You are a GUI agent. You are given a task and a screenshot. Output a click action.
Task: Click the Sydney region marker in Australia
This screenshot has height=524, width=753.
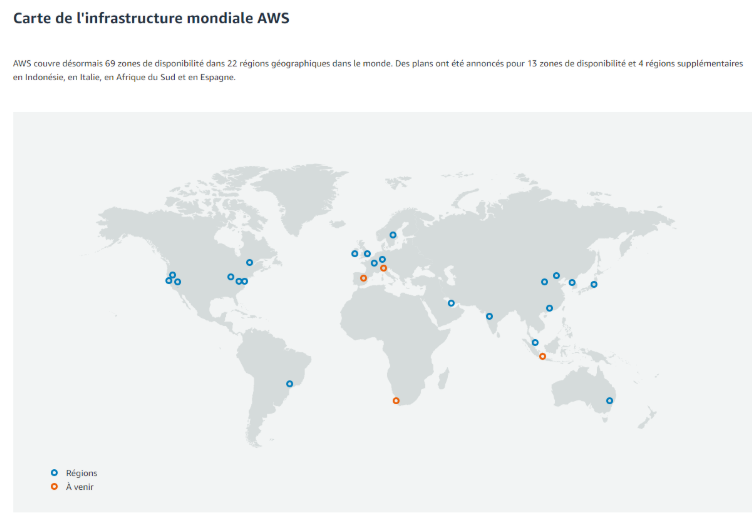[x=609, y=401]
